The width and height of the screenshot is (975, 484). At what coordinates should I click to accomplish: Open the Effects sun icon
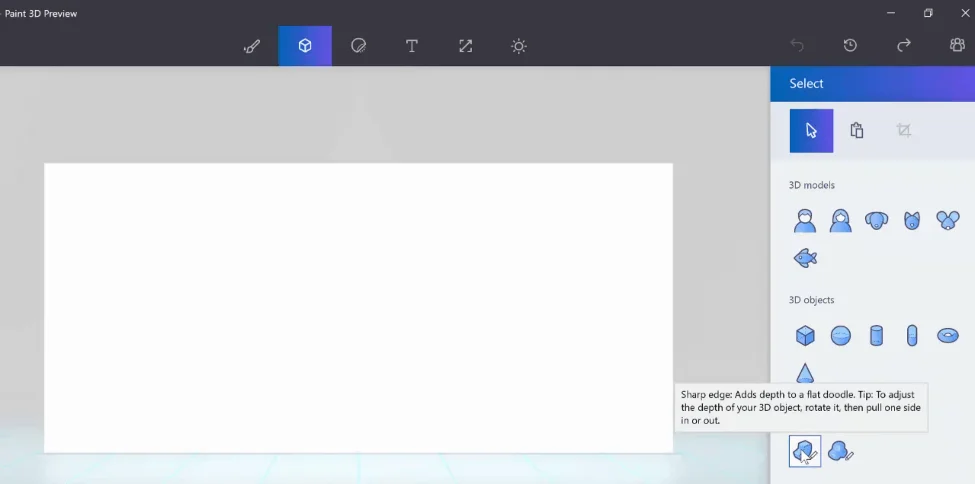click(519, 46)
